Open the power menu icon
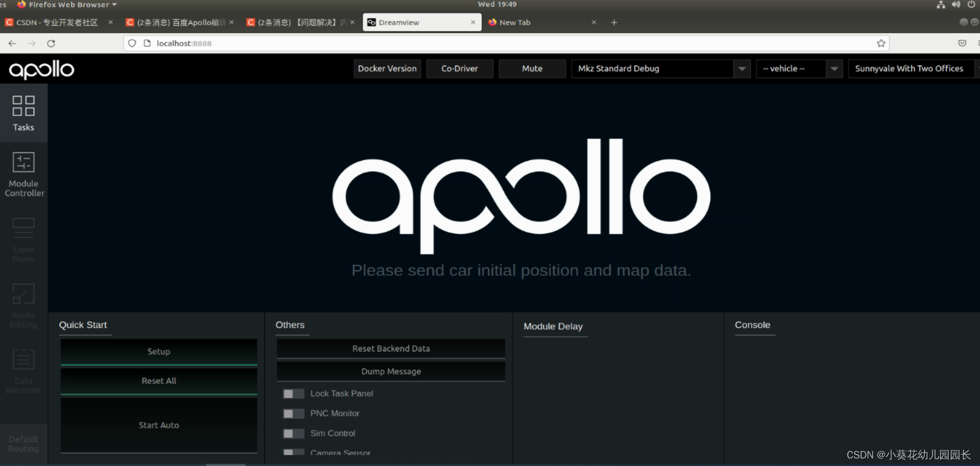Image resolution: width=980 pixels, height=466 pixels. tap(971, 4)
